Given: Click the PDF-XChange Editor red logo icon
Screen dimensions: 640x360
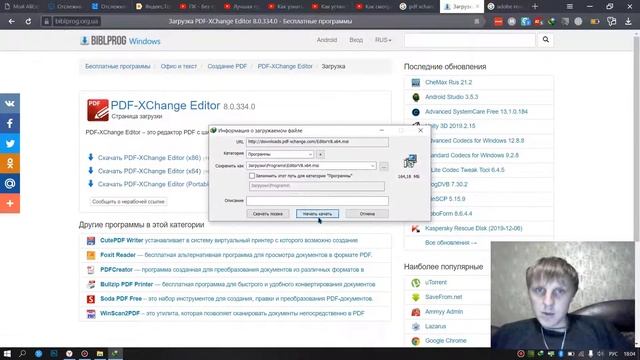Looking at the screenshot, I should [98, 110].
